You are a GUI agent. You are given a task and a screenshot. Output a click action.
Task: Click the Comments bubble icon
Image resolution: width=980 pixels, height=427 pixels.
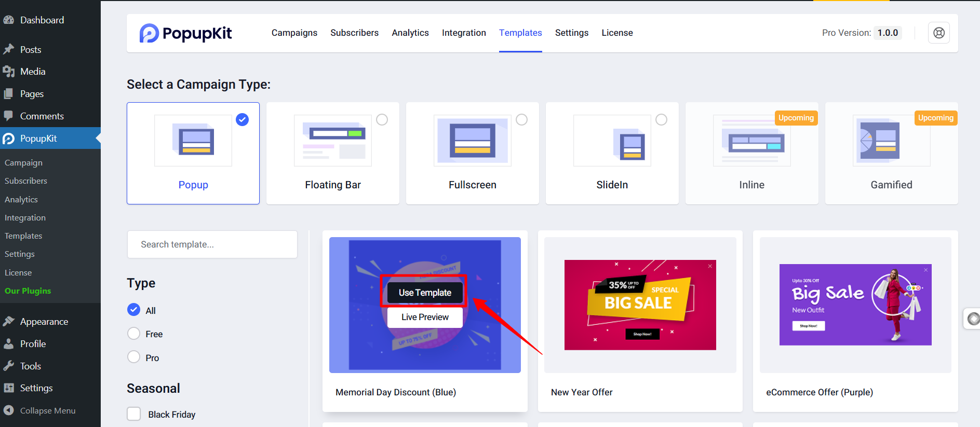tap(8, 116)
